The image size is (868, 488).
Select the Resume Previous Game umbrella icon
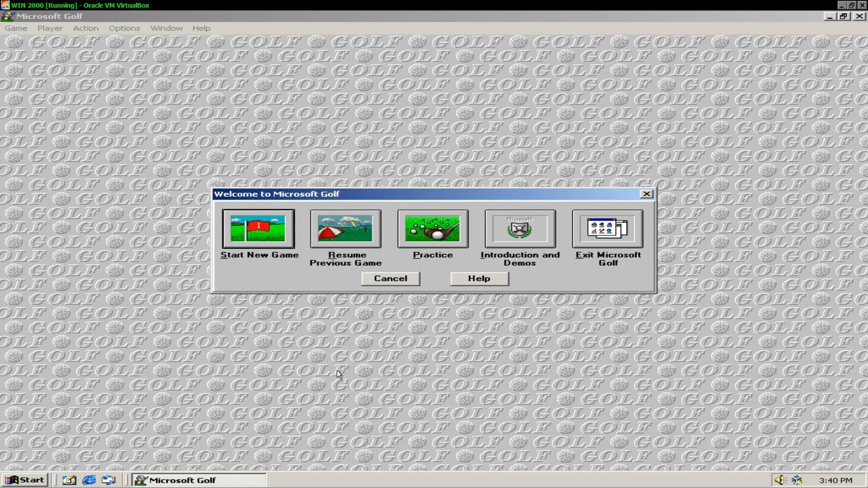[x=345, y=229]
